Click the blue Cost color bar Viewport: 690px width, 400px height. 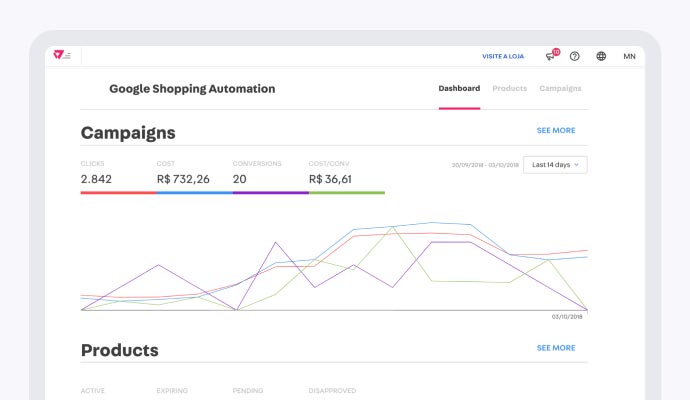195,193
